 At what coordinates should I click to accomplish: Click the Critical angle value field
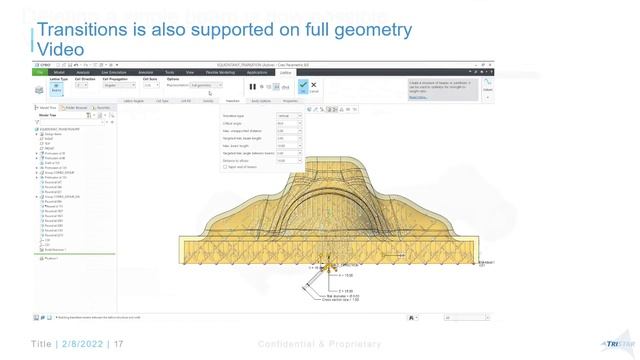coord(289,123)
